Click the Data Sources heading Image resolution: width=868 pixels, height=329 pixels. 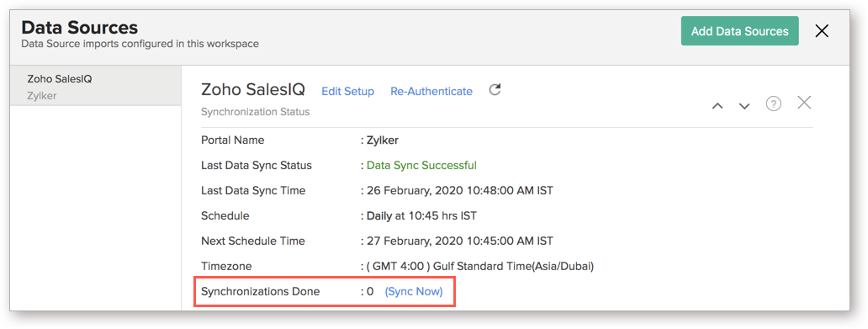coord(80,27)
